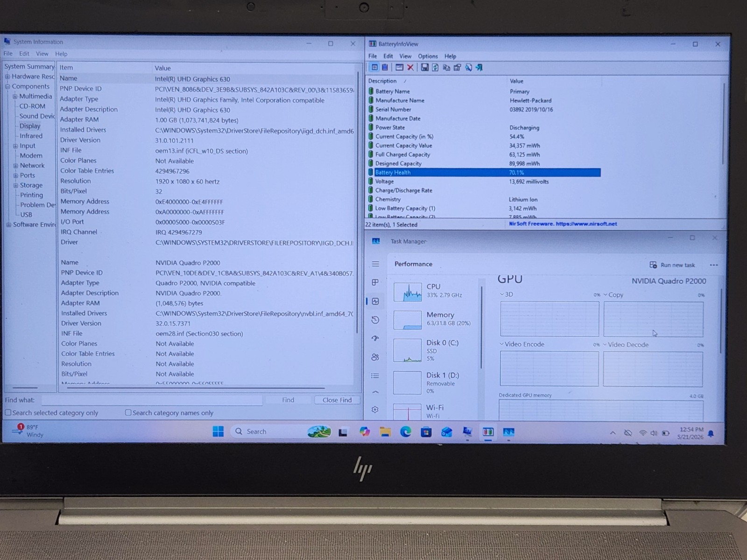Click Properties icon in BatteryInfoView toolbar
747x560 pixels.
[x=458, y=68]
